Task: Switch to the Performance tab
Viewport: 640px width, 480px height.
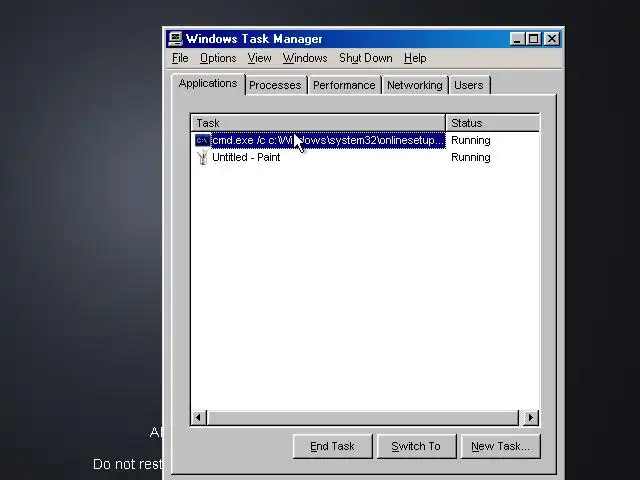Action: coord(344,85)
